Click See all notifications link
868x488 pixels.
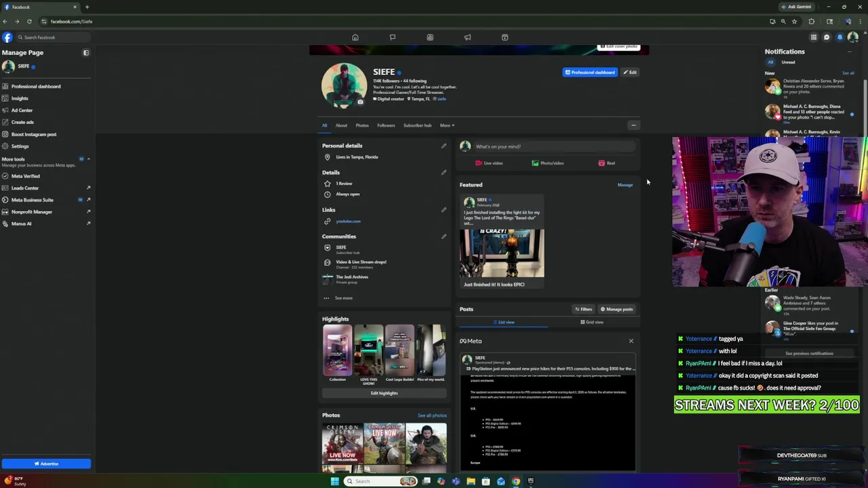point(848,73)
